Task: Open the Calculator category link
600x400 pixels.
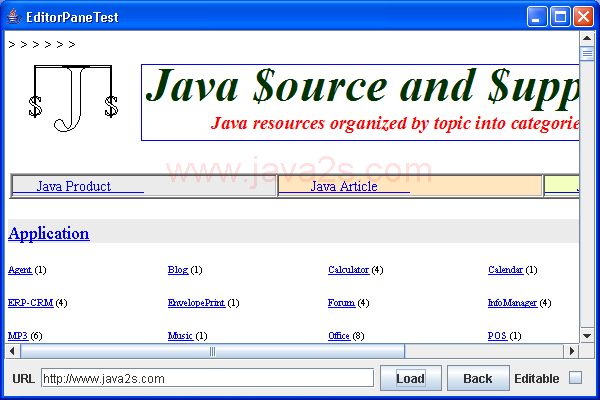Action: 349,270
